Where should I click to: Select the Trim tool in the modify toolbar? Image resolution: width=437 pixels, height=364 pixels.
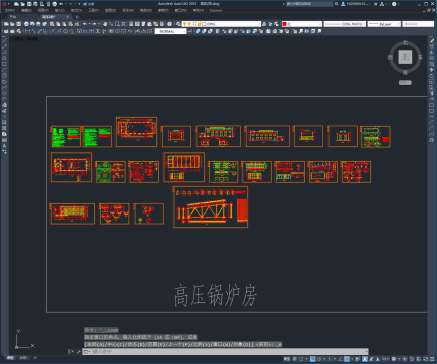pos(432,93)
